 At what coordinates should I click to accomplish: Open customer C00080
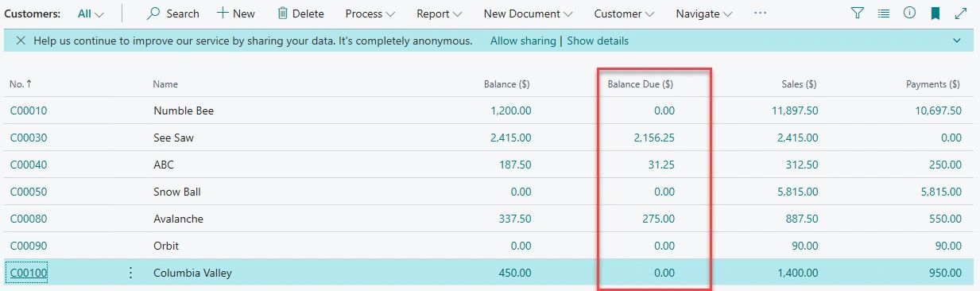29,219
